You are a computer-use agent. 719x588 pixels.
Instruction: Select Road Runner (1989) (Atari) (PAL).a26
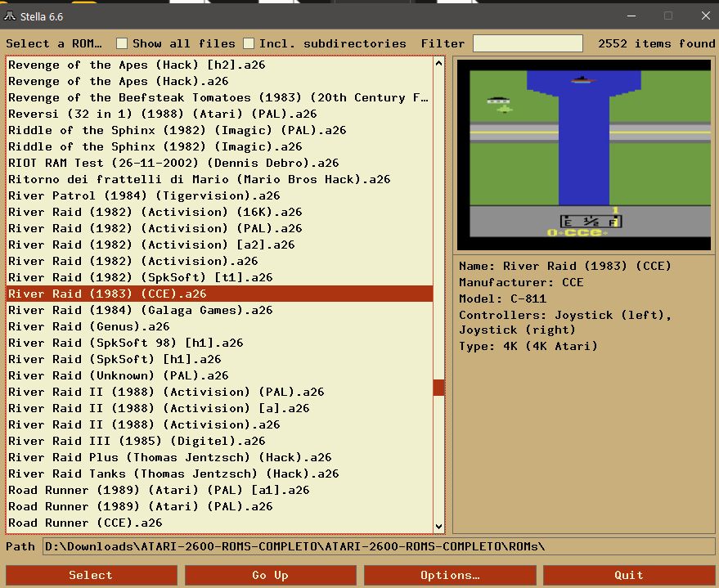click(220, 506)
